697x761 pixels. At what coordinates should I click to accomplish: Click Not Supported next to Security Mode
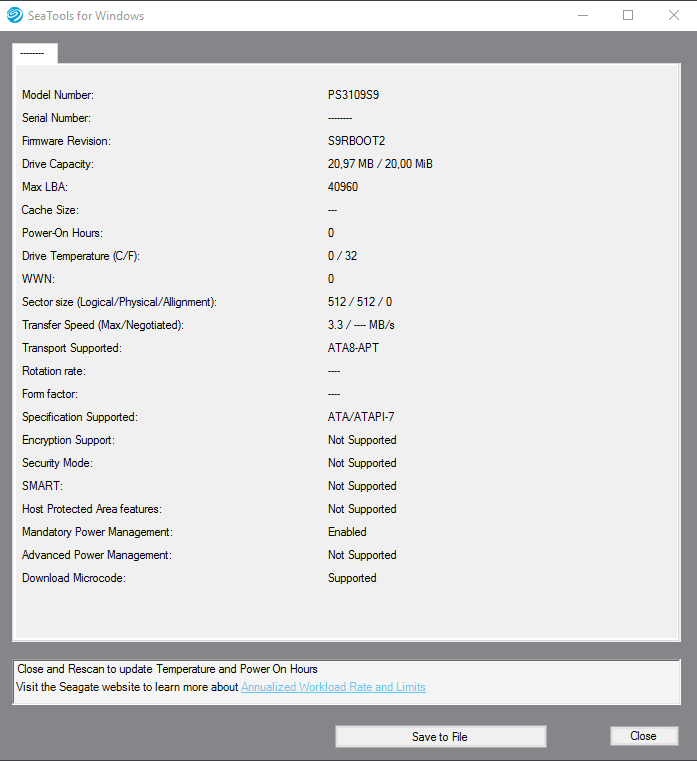click(x=362, y=463)
